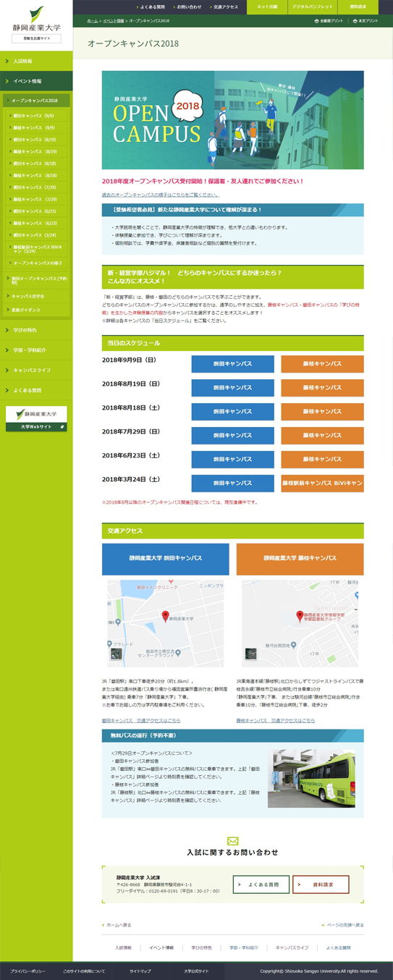
Task: Click the red pin on 藤枝キャンパス map
Action: click(x=299, y=616)
